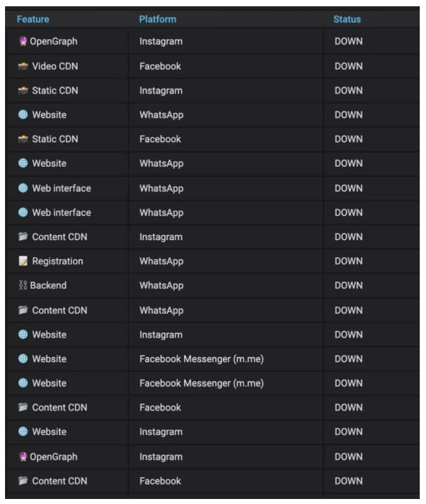
Task: Select the Registration feature label
Action: (58, 261)
